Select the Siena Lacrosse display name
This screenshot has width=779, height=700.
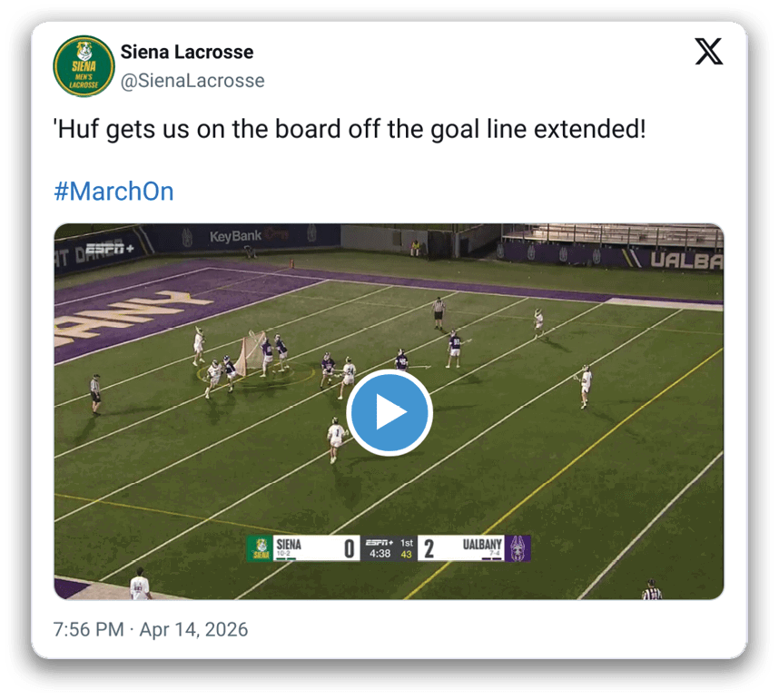187,52
